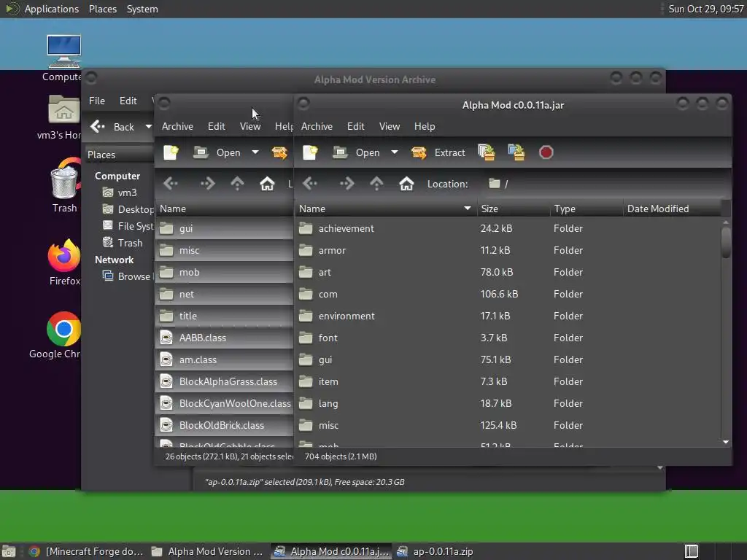Click Home icon in zip archive window

267,183
